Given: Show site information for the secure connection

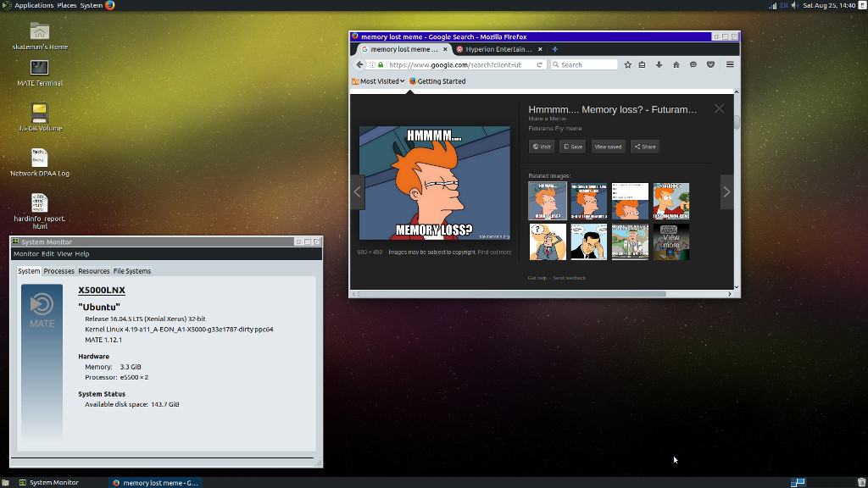Looking at the screenshot, I should 381,64.
